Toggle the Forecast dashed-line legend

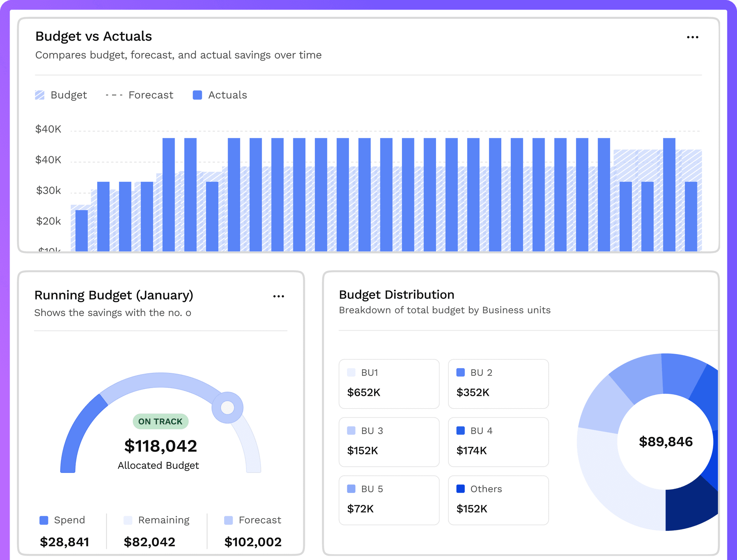pyautogui.click(x=140, y=95)
